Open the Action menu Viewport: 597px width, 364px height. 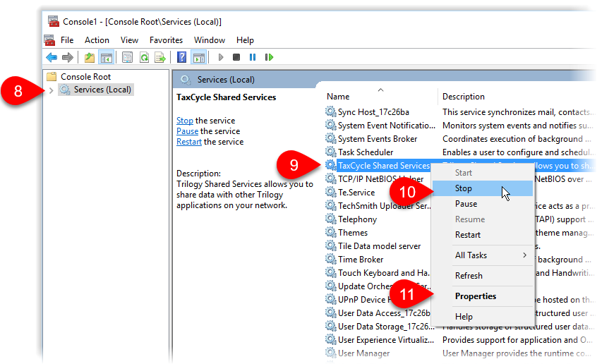[97, 40]
